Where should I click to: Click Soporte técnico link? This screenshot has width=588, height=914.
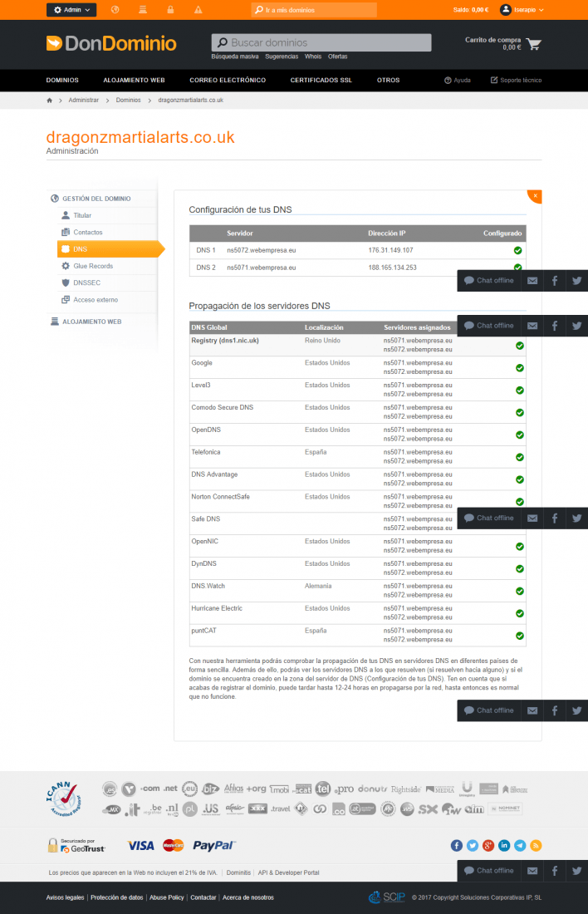coord(517,81)
